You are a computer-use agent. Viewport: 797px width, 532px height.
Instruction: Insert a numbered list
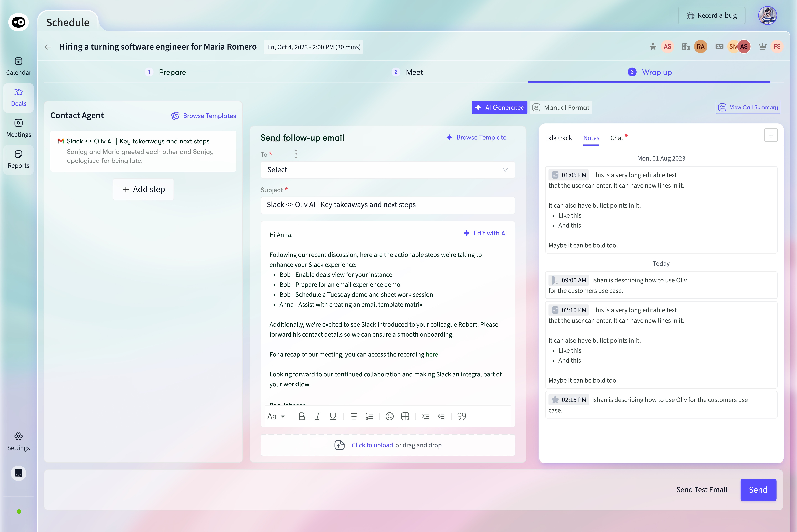[369, 416]
